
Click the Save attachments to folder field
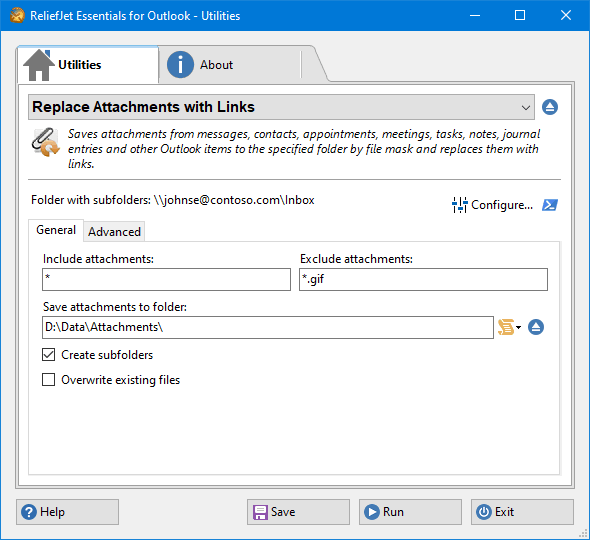(x=268, y=327)
